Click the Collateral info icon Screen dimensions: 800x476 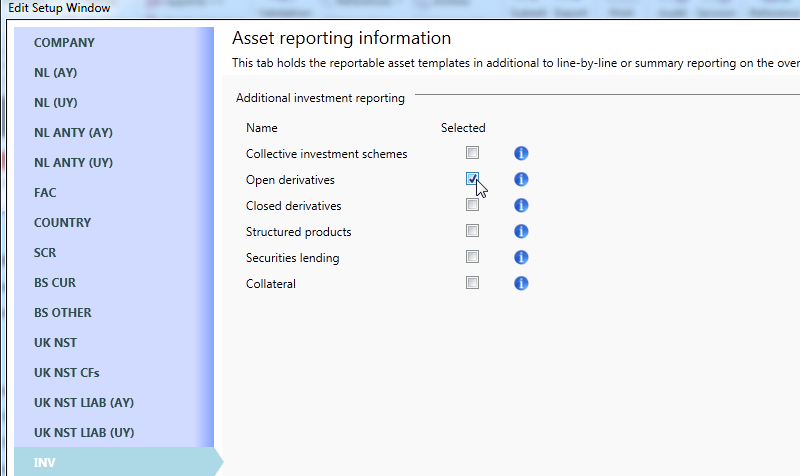[521, 283]
